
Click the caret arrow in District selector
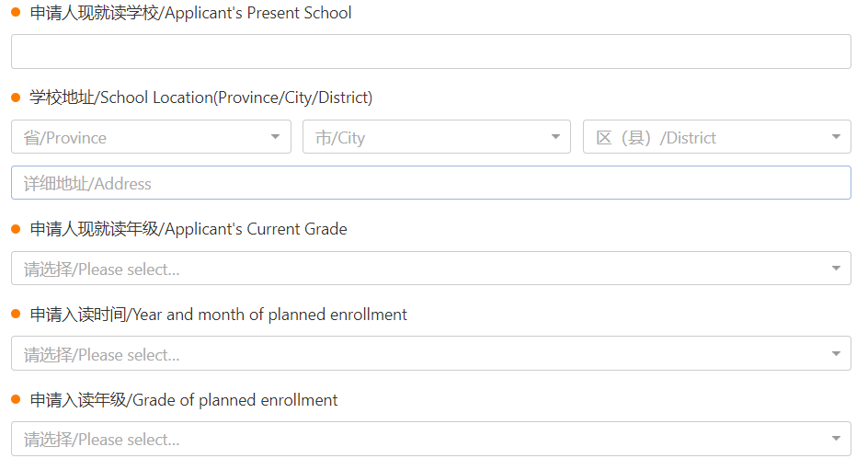(x=836, y=137)
